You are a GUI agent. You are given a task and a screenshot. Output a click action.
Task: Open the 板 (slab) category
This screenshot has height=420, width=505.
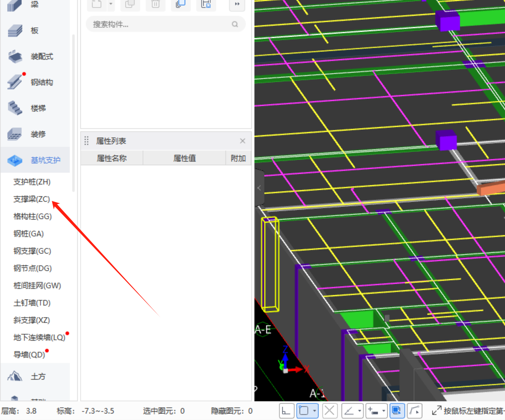(x=35, y=30)
